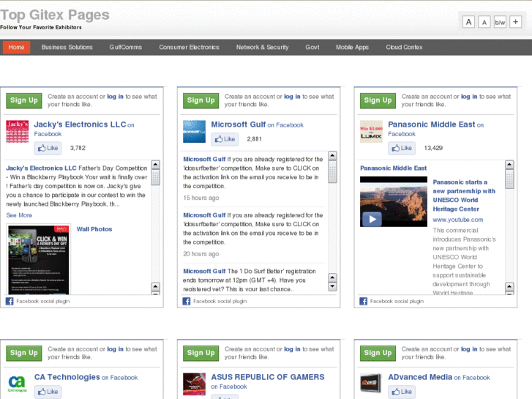Click scroll up arrow in Panasonic feed

509,165
